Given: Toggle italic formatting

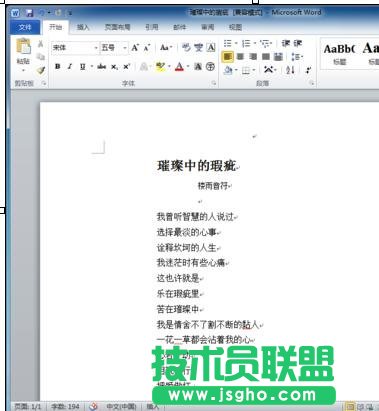Looking at the screenshot, I should click(70, 66).
